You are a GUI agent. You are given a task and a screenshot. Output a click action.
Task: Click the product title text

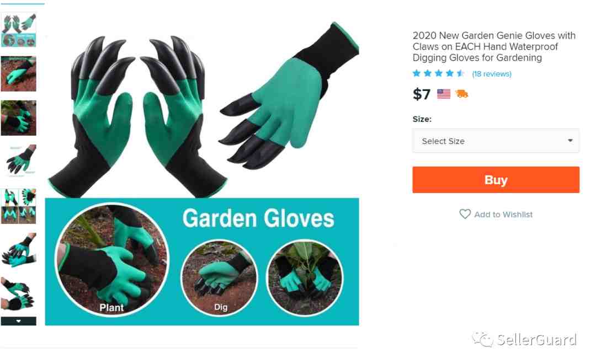[494, 46]
